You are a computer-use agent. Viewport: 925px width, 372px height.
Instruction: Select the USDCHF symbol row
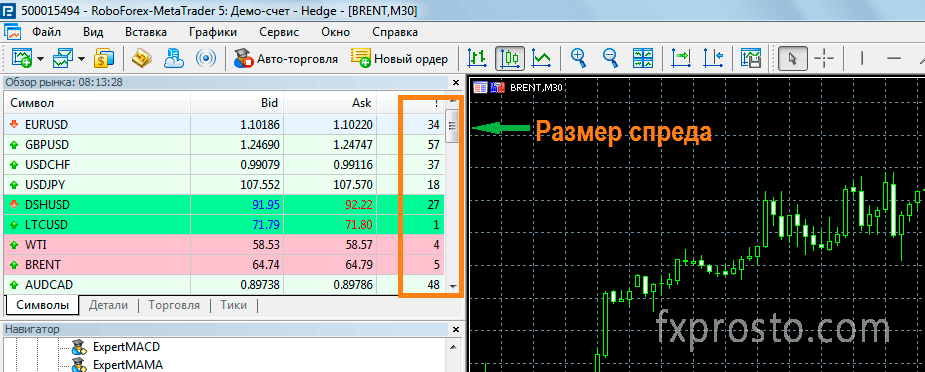coord(225,164)
